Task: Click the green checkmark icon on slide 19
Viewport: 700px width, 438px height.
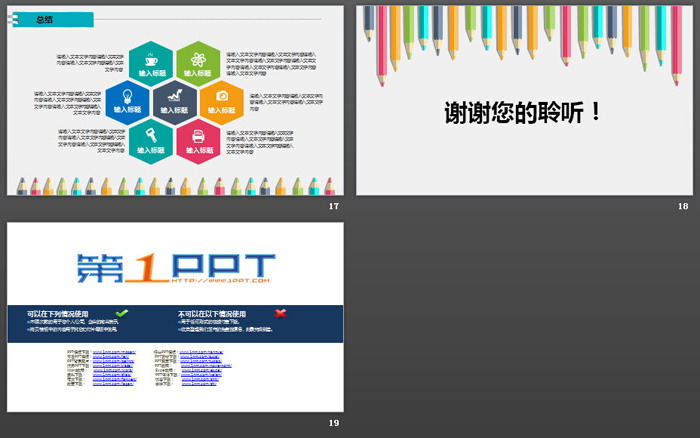Action: click(x=122, y=314)
